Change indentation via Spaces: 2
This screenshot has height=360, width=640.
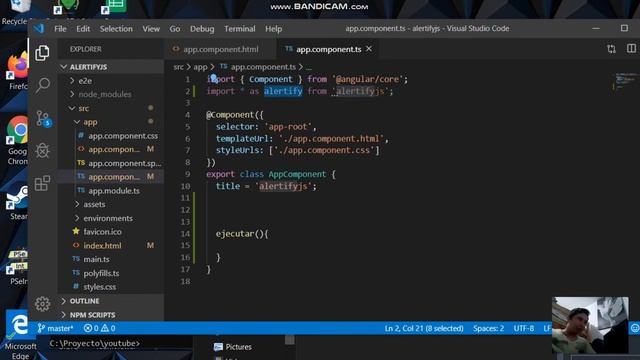(x=488, y=328)
